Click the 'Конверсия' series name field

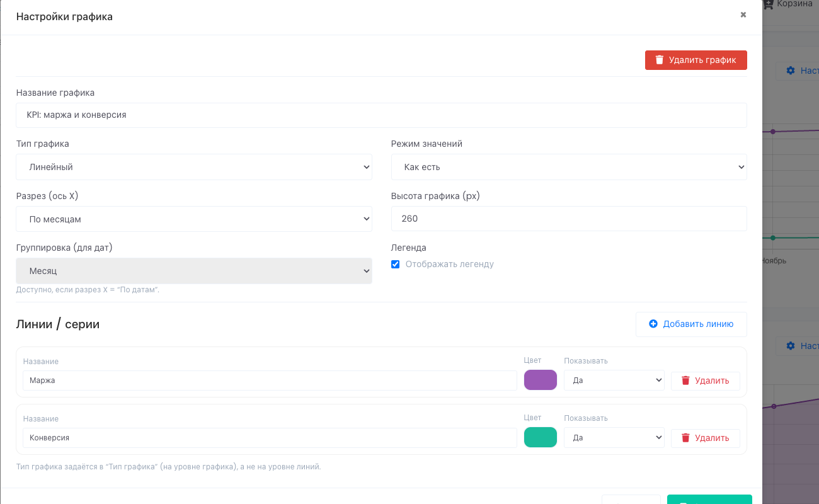(270, 437)
